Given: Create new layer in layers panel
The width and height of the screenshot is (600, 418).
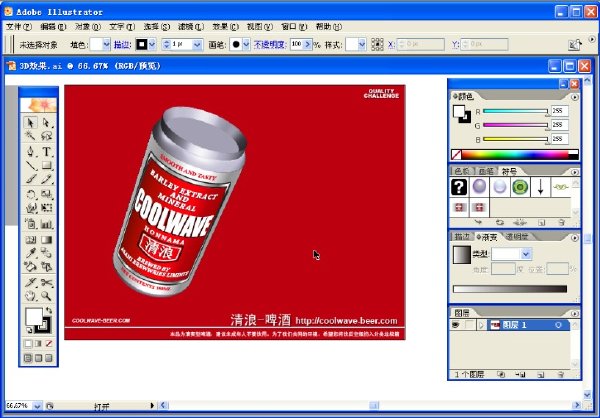Looking at the screenshot, I should tap(540, 375).
